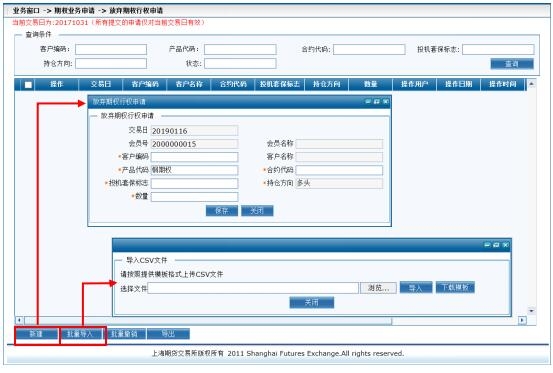Click 下载模板 to download the template
The height and width of the screenshot is (373, 553).
click(x=455, y=287)
